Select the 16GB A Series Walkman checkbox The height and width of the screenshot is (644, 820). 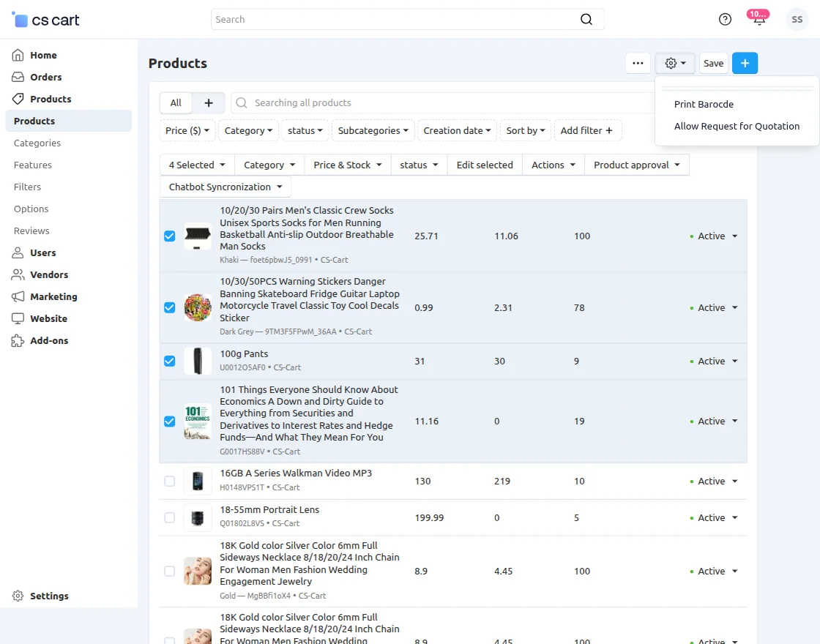170,482
